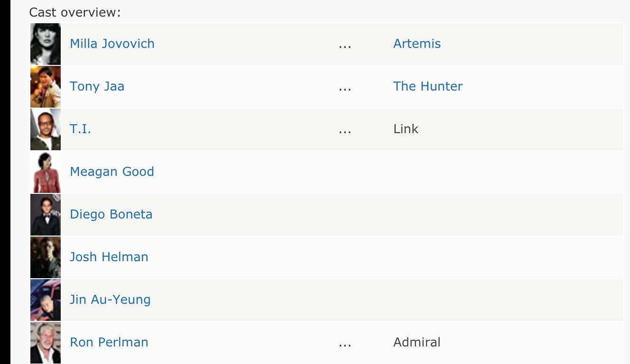Click the photo thumbnail beside Josh Helman
Screen dimensions: 630x364
pos(46,257)
